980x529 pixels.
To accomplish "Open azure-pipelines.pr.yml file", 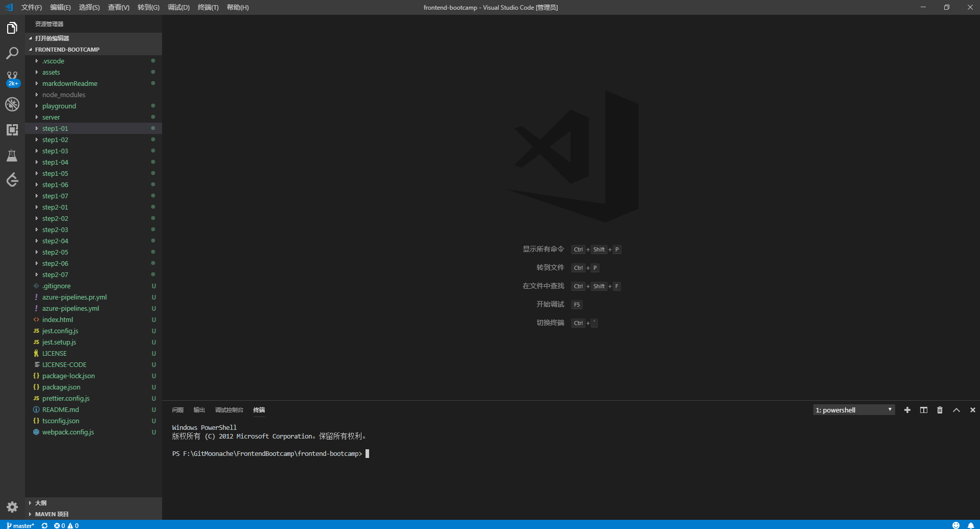I will 94,297.
